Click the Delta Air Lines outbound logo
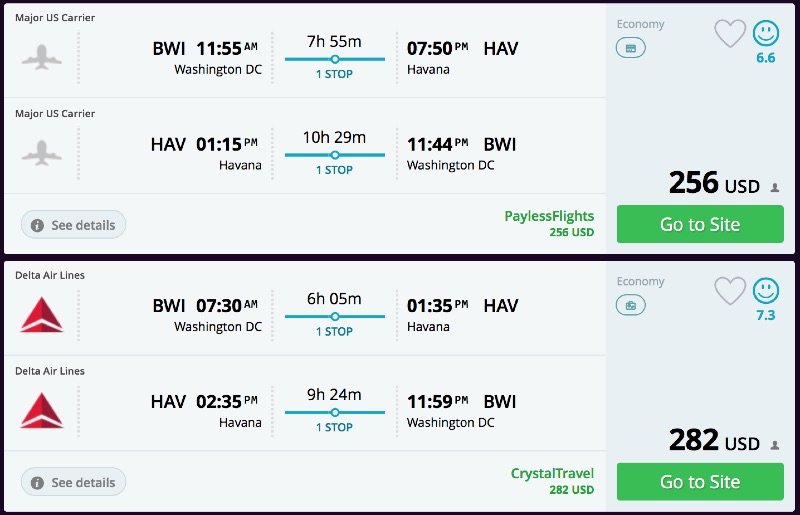This screenshot has width=800, height=515. (42, 314)
